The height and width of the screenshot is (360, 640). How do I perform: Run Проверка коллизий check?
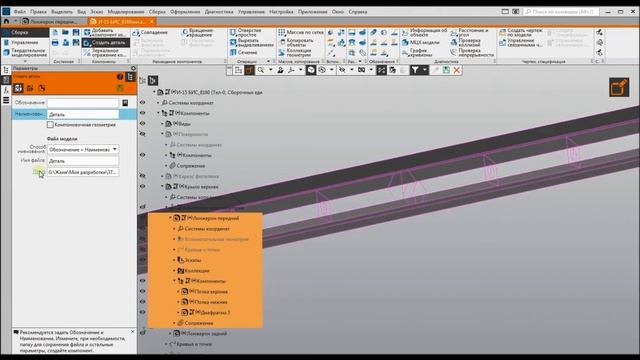[x=466, y=42]
